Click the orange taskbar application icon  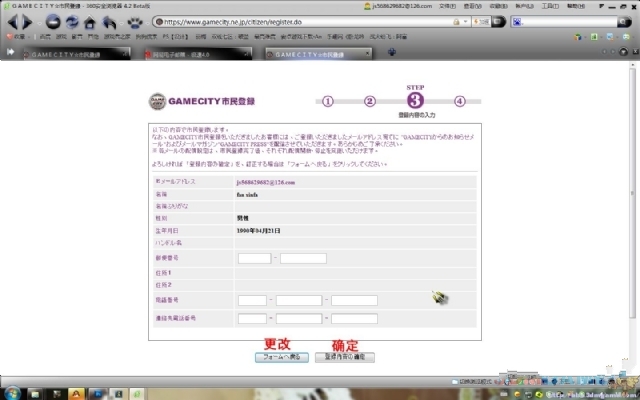[76, 394]
